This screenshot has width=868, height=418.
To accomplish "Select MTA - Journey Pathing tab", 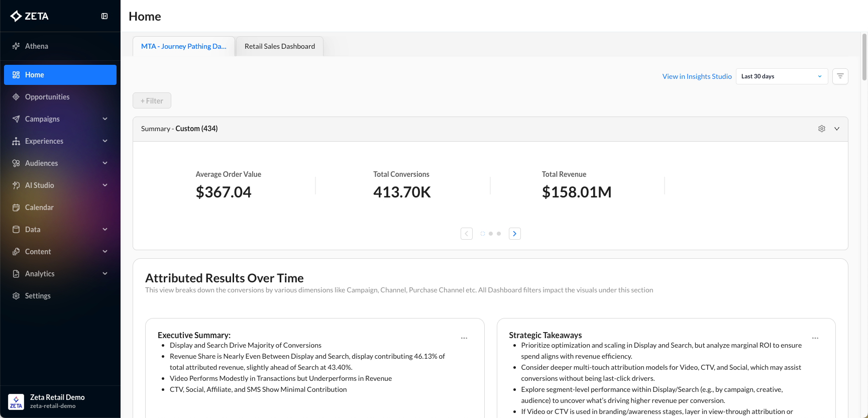I will coord(184,46).
